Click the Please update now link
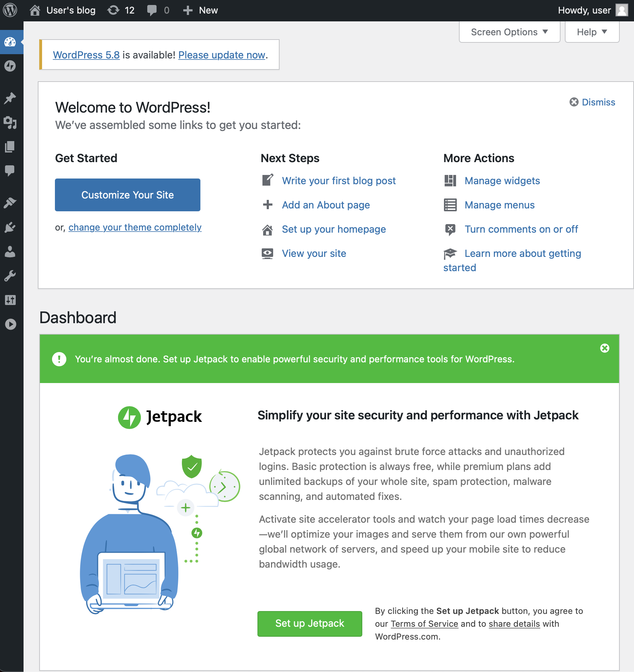Viewport: 634px width, 672px height. coord(221,55)
